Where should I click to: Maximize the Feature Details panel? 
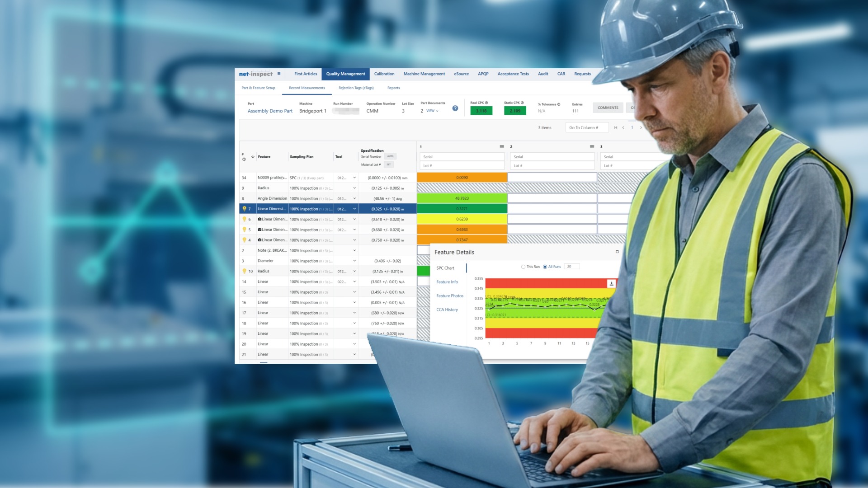(x=617, y=252)
